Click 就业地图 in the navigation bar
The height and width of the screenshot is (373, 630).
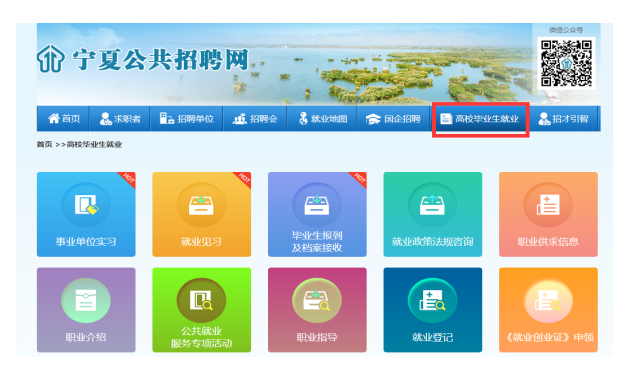322,119
